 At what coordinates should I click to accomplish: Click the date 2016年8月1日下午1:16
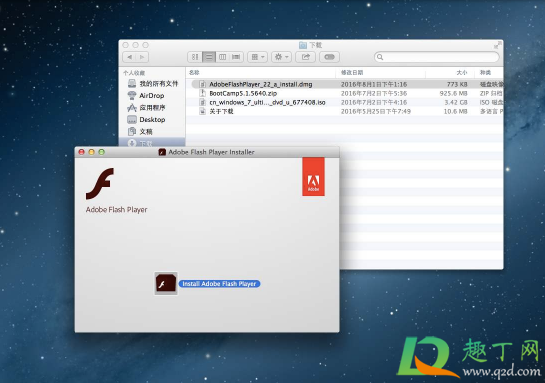(x=374, y=84)
